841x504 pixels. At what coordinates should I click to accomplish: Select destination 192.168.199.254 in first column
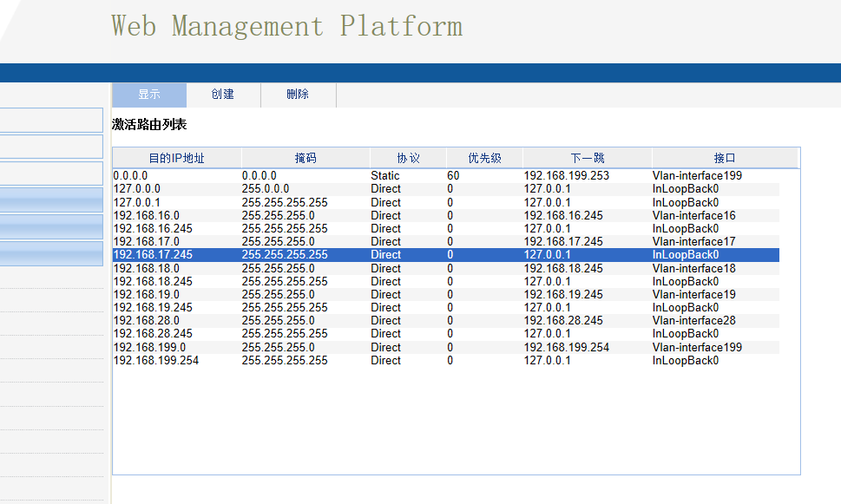[156, 361]
